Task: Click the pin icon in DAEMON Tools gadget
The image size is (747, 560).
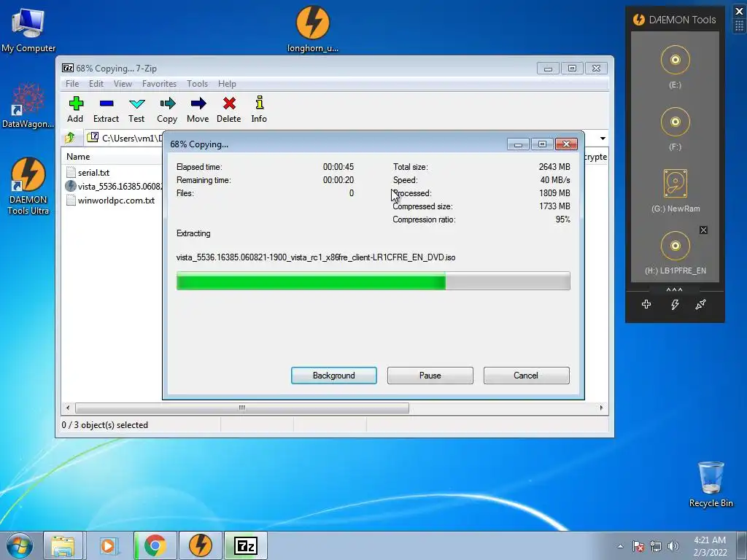Action: click(x=700, y=304)
